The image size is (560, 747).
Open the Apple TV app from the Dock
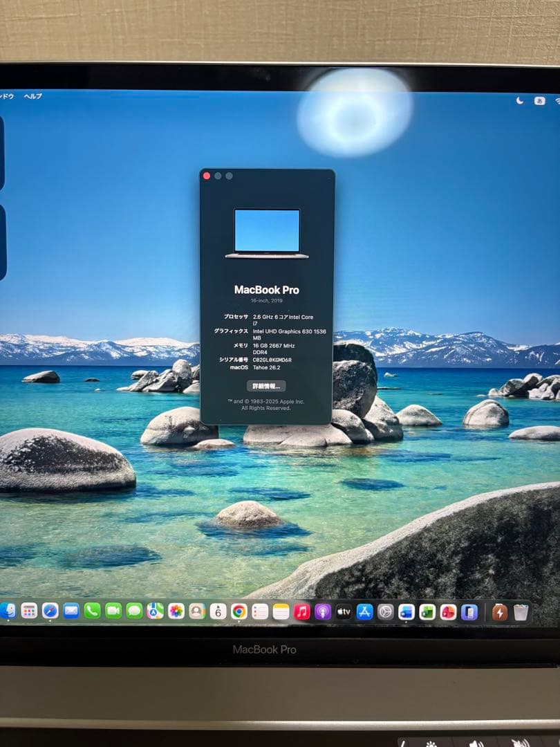tap(344, 612)
